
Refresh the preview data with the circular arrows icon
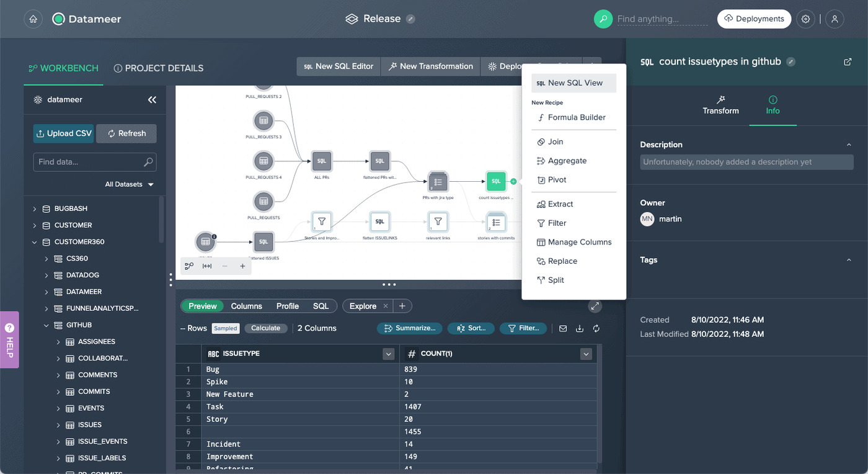(x=596, y=328)
